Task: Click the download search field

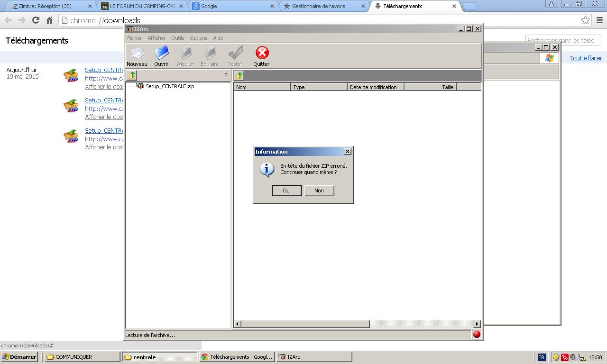Action: click(563, 40)
